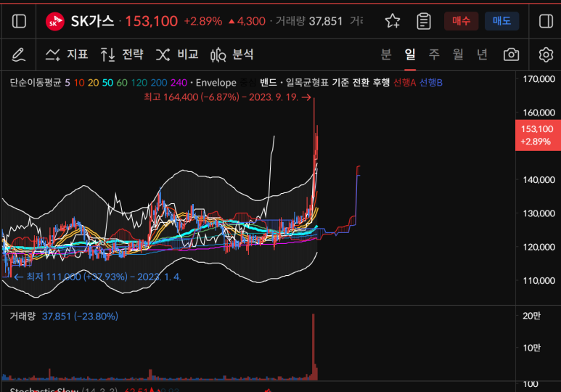Screen dimensions: 561x392
Task: Open the 전략 strategy menu
Action: point(122,54)
